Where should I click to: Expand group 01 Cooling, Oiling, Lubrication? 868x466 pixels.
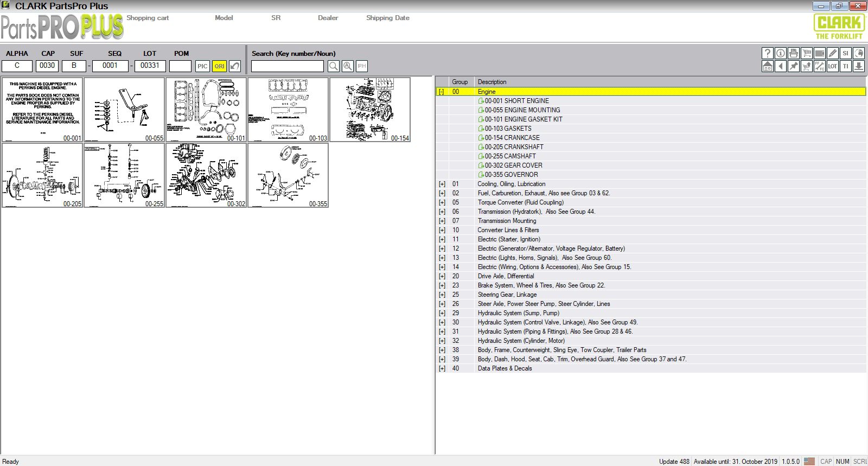point(442,184)
